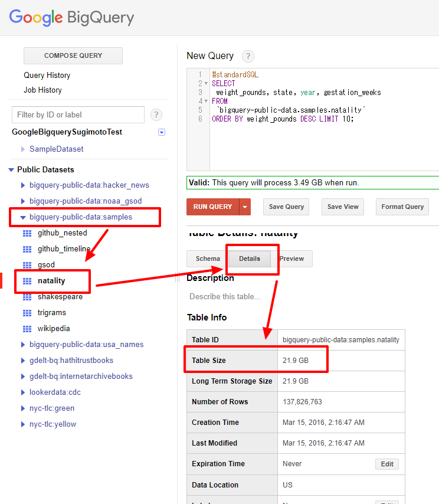Screen dimensions: 439x504
Task: Collapse the bigquery-public-data:samples dataset
Action: pyautogui.click(x=23, y=217)
